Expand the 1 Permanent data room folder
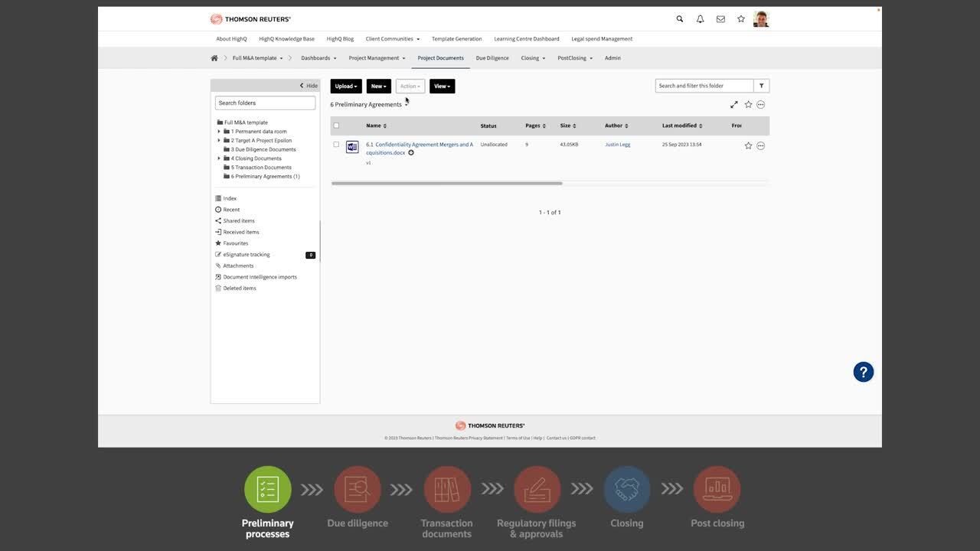This screenshot has height=551, width=980. click(219, 132)
